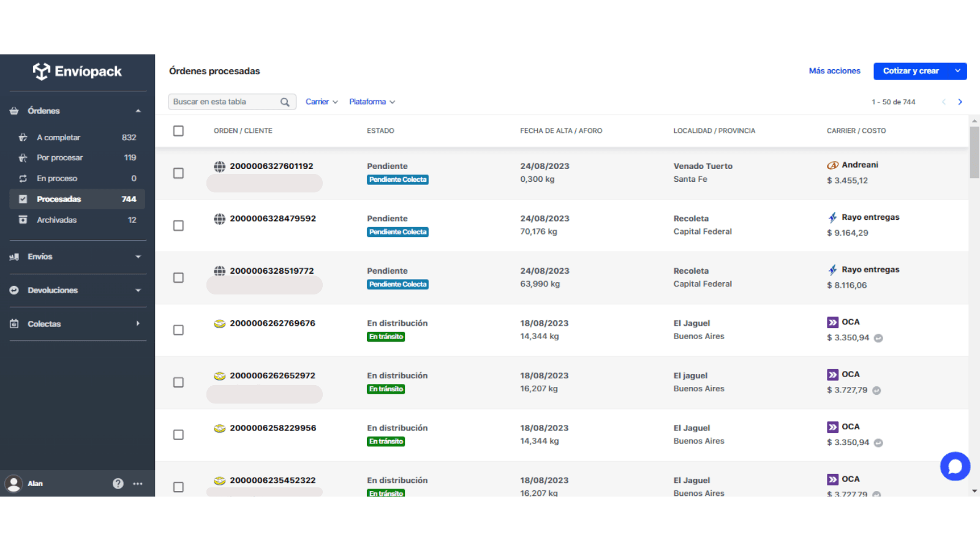Image resolution: width=980 pixels, height=551 pixels.
Task: Check order 2000006327601192 checkbox
Action: [x=178, y=173]
